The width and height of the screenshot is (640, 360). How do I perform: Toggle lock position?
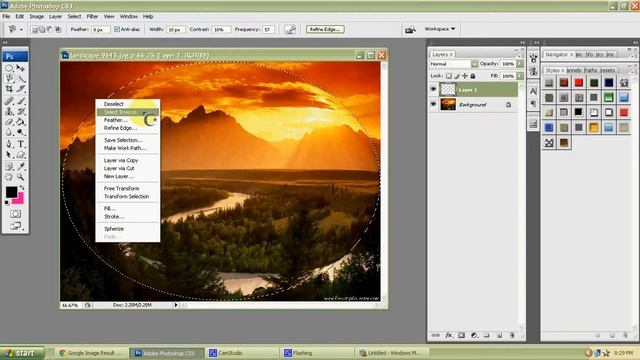(x=464, y=76)
